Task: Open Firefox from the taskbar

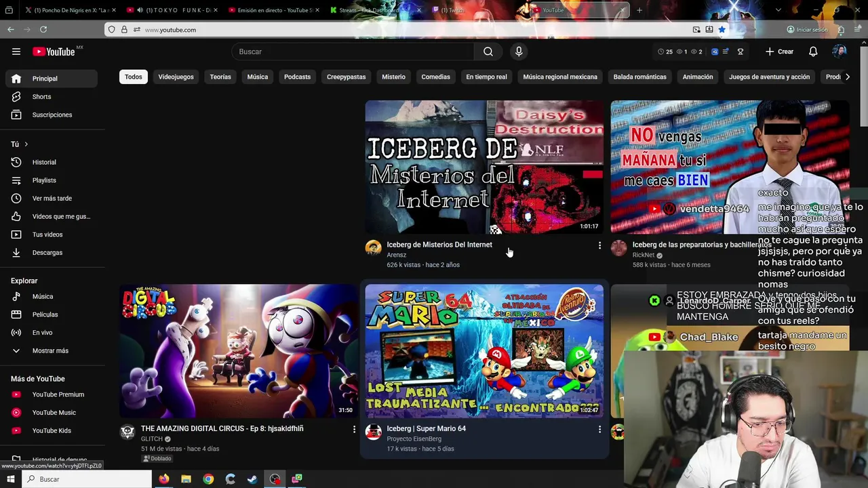Action: point(164,479)
